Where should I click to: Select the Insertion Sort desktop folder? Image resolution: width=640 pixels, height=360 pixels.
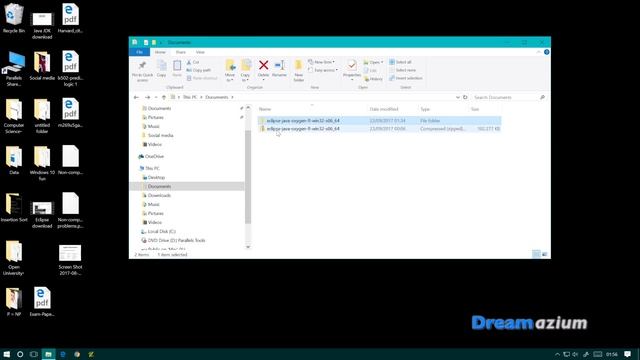14,208
